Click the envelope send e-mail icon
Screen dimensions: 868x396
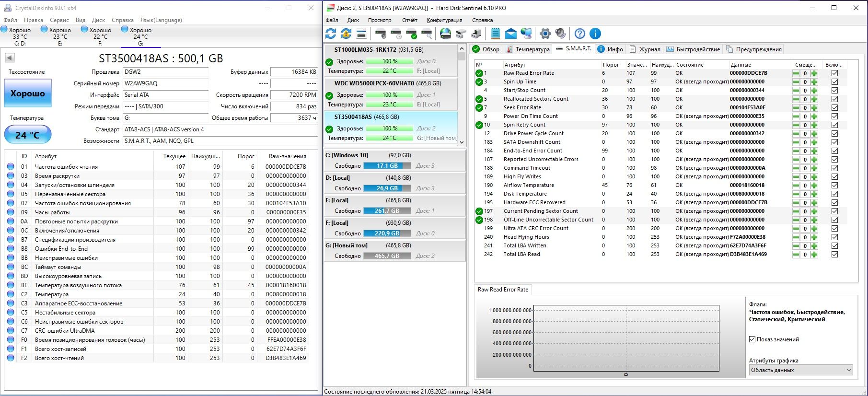pyautogui.click(x=511, y=34)
